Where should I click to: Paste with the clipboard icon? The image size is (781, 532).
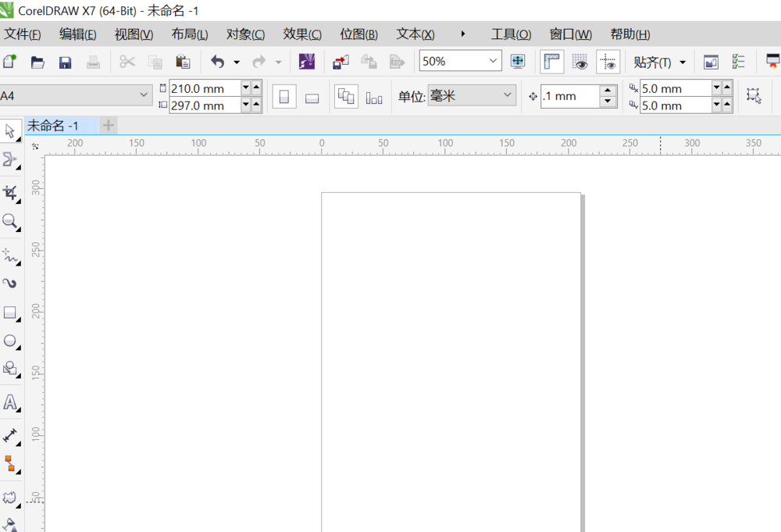pyautogui.click(x=183, y=62)
